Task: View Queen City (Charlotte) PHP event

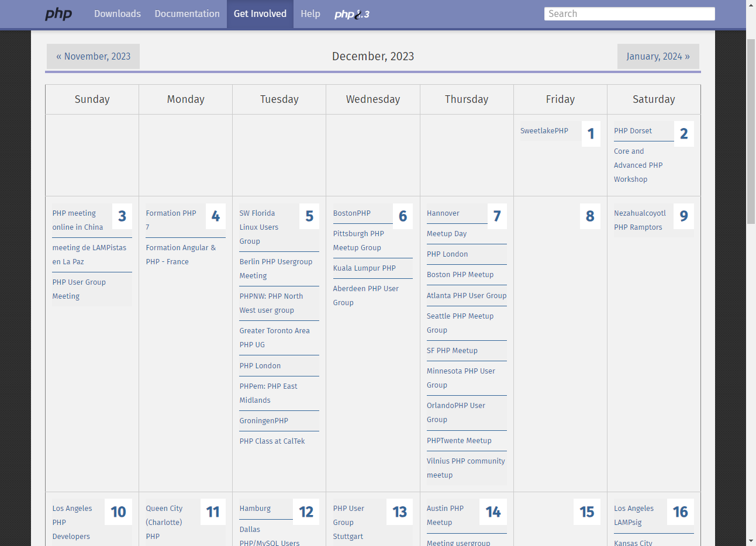Action: [164, 523]
